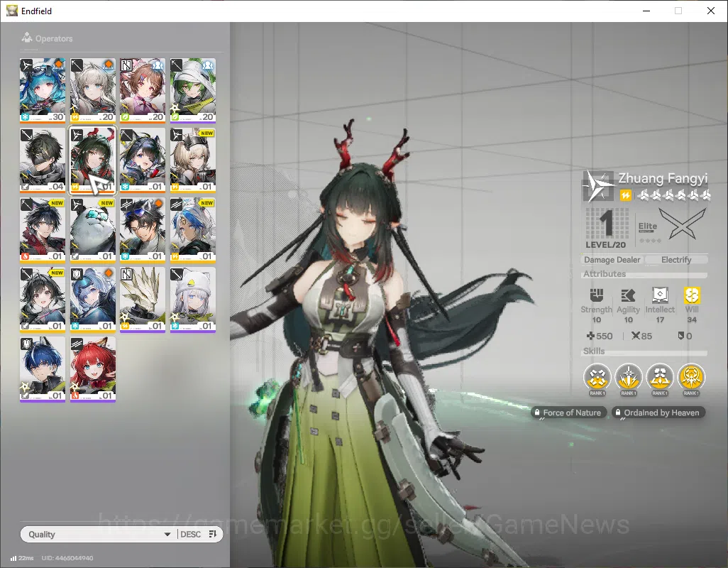Click the Strength fist attribute icon
Screen dimensions: 728x568
(x=597, y=295)
